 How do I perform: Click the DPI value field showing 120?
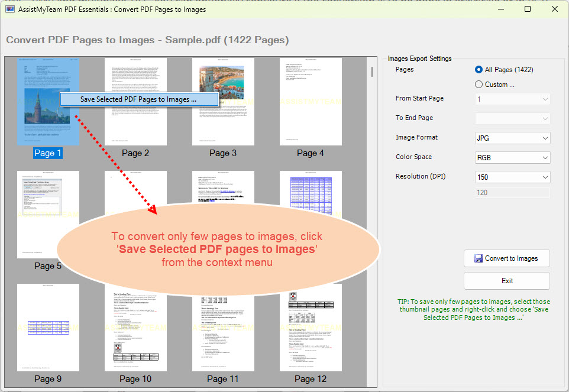[512, 193]
